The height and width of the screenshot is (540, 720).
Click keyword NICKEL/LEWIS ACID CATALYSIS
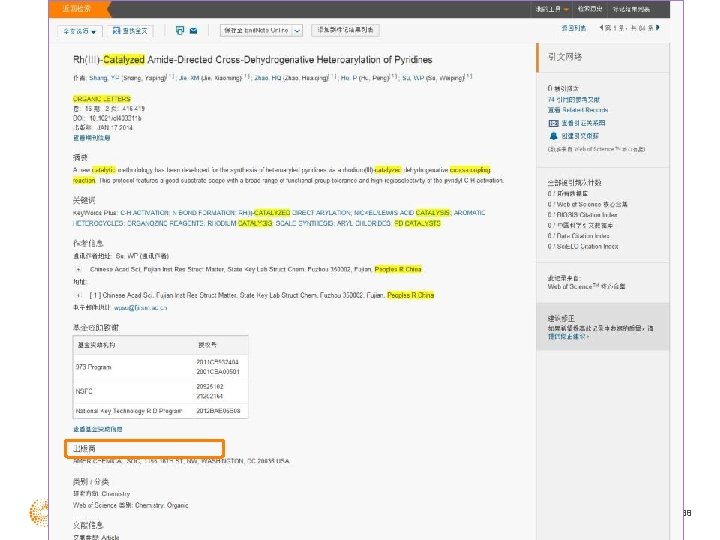pos(402,213)
